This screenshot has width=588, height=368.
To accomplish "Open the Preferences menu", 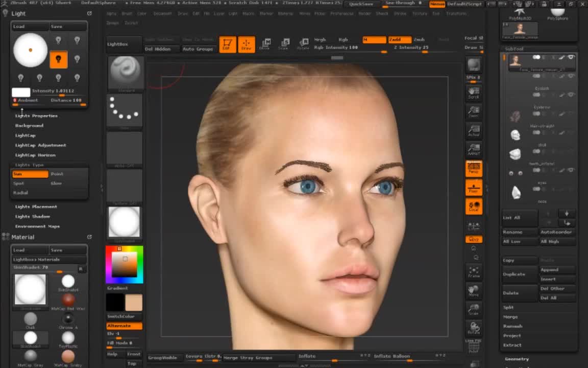I will 341,13.
